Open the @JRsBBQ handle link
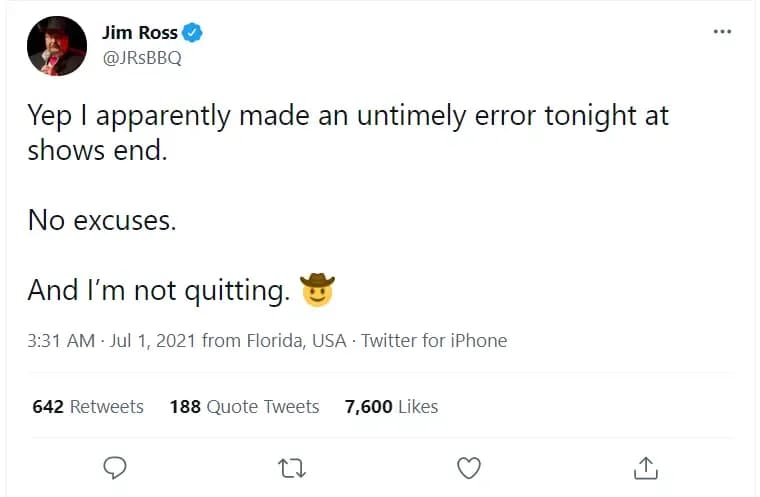 tap(141, 57)
